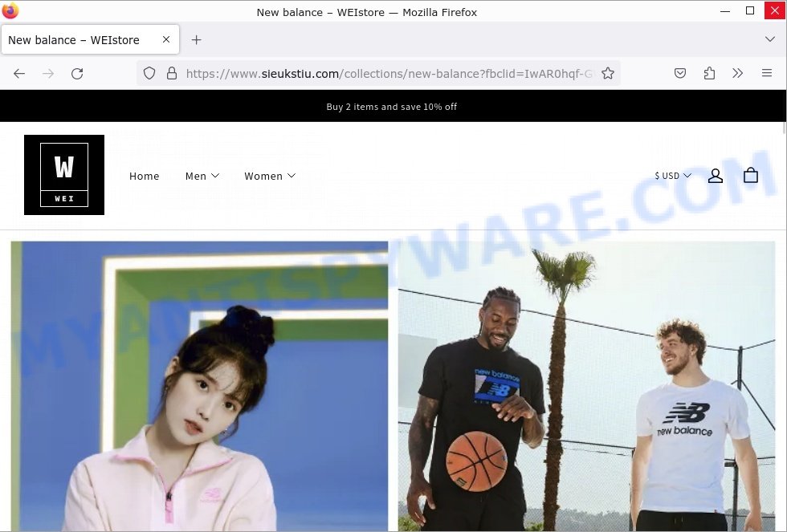
Task: List all tabs dropdown arrow
Action: click(770, 39)
